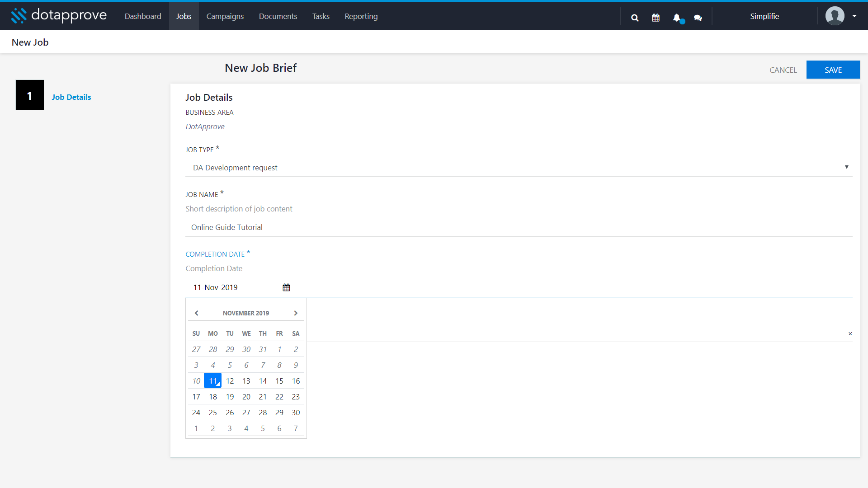This screenshot has height=488, width=868.
Task: Click the CANCEL button
Action: click(783, 70)
